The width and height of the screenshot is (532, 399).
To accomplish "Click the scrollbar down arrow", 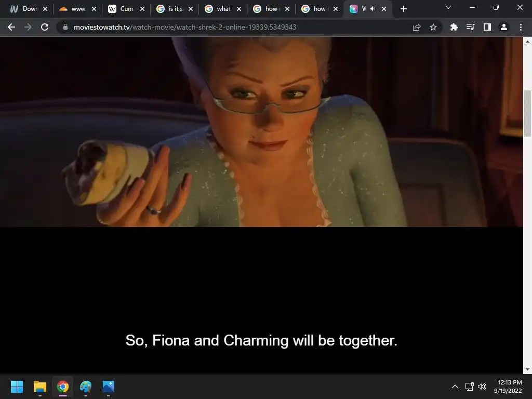I will tap(527, 369).
